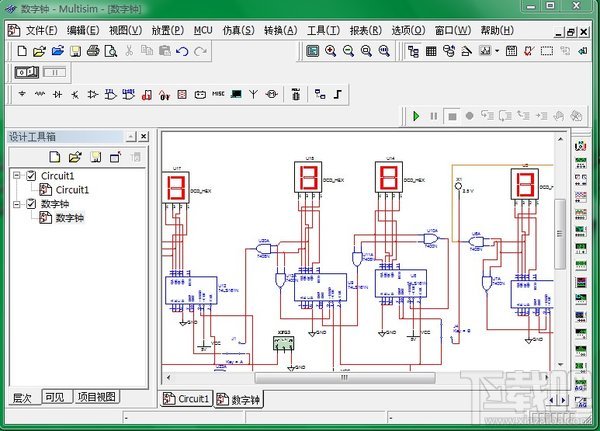Click the Run simulation green play button
This screenshot has width=600, height=431.
tap(417, 116)
